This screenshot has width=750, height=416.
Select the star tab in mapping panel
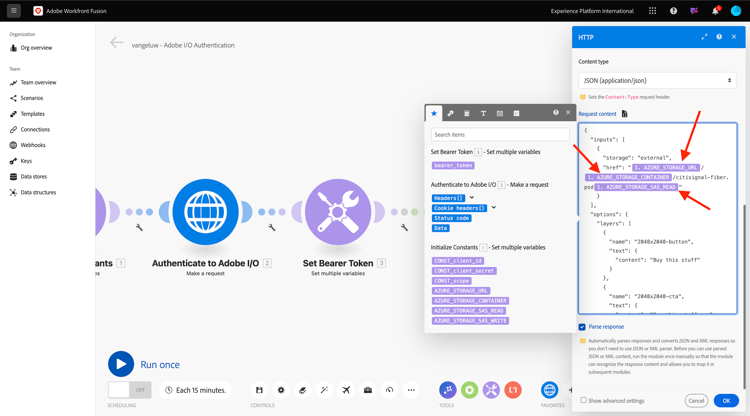coord(434,113)
